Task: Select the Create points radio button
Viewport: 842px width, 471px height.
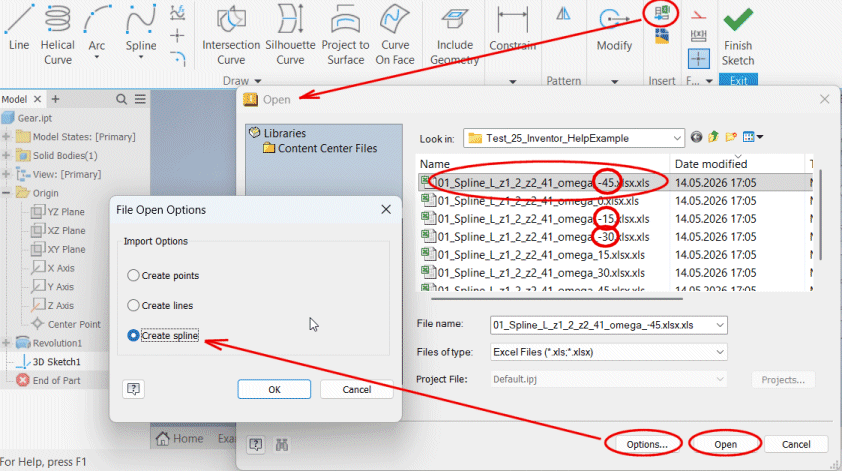Action: pyautogui.click(x=133, y=276)
